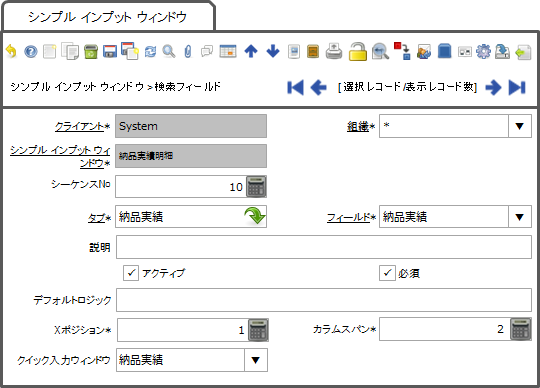The image size is (540, 388).
Task: Follow the クライアント label link
Action: [80, 126]
